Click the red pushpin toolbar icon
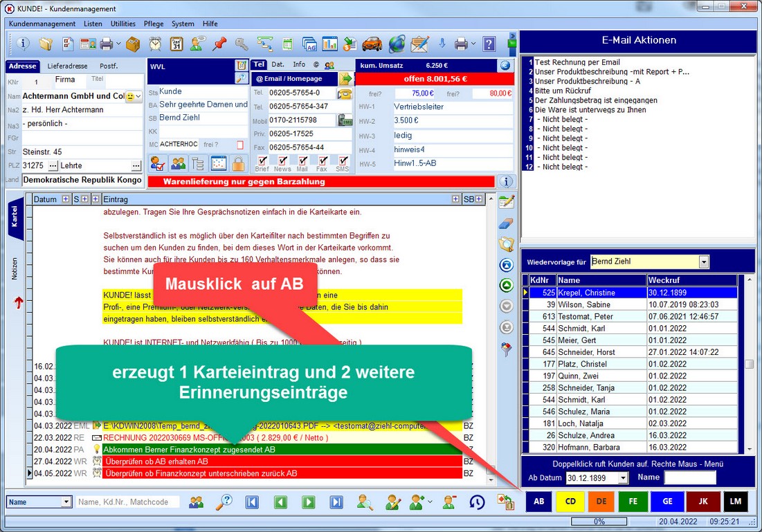762x532 pixels. 219,44
